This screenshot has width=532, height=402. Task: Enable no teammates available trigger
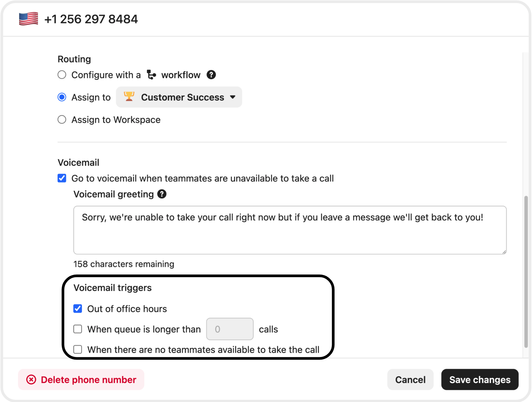click(78, 349)
